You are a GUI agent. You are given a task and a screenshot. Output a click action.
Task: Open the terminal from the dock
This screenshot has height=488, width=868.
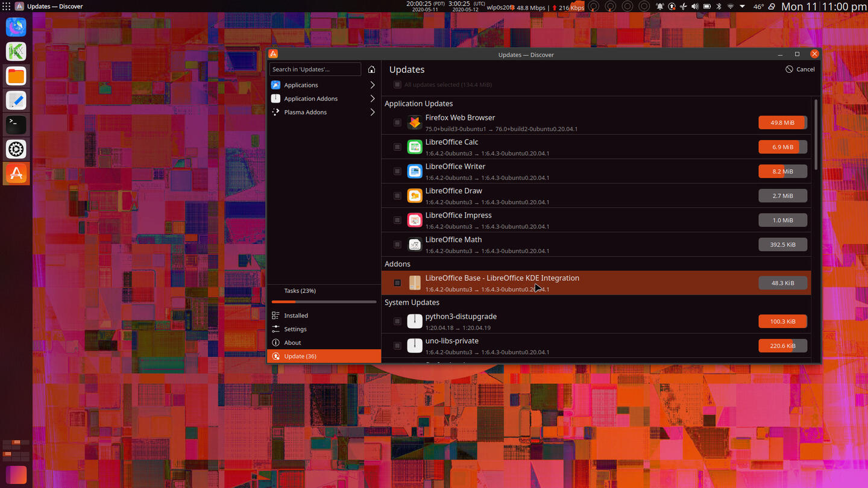click(x=16, y=125)
